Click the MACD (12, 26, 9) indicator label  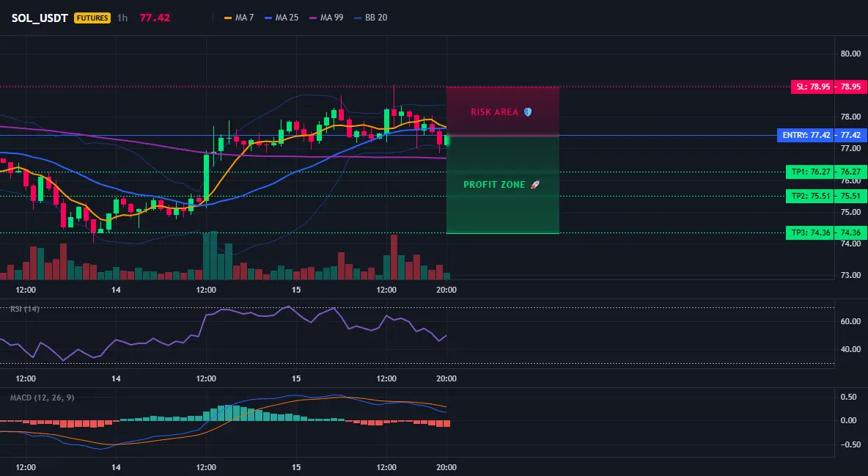(42, 398)
